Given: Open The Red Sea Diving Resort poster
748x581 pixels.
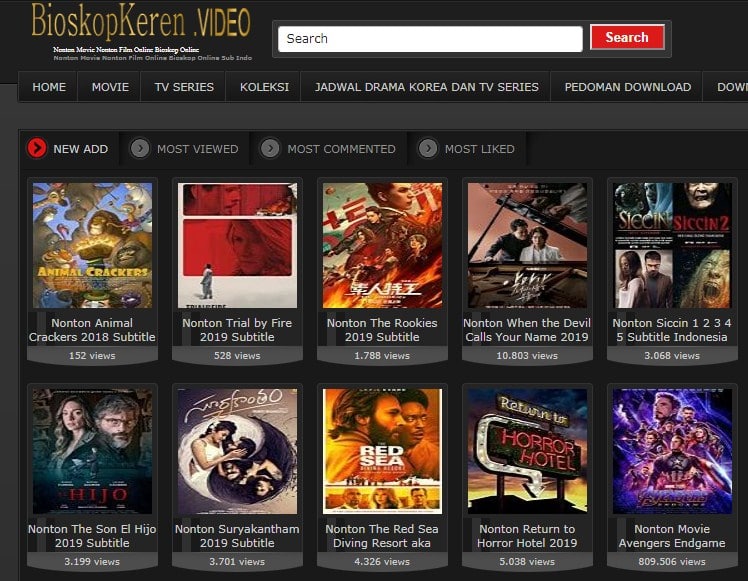Looking at the screenshot, I should (383, 451).
